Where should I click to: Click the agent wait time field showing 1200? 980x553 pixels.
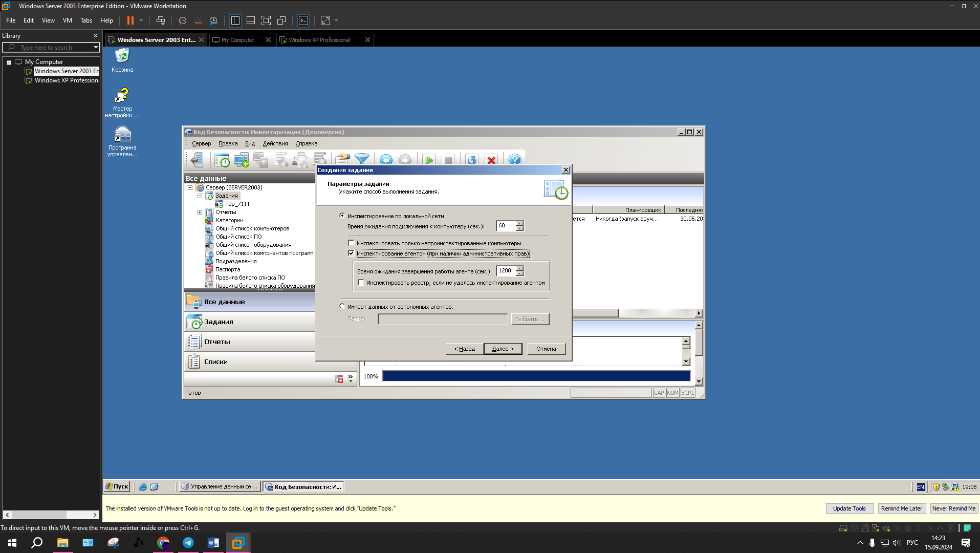[x=506, y=271]
